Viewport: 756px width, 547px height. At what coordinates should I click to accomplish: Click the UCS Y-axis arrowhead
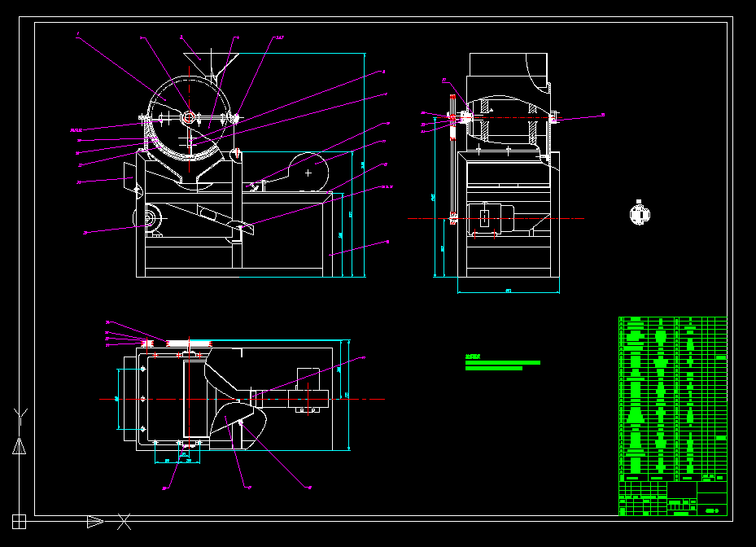point(19,446)
